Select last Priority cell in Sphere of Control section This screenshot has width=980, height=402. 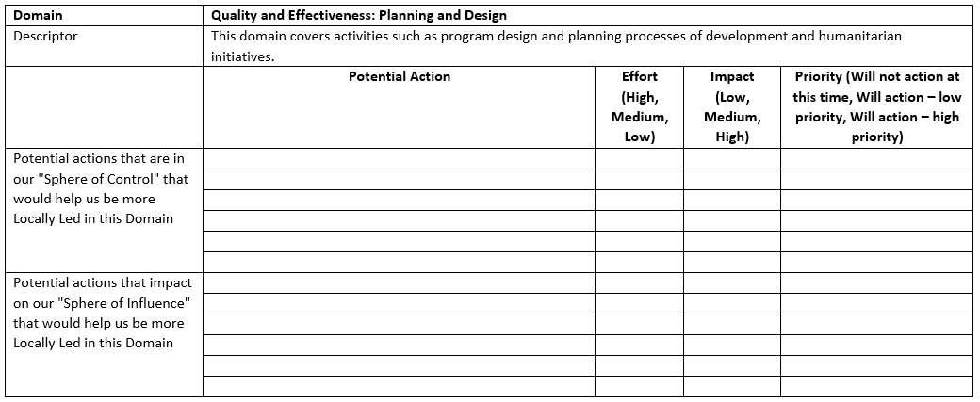(x=875, y=262)
